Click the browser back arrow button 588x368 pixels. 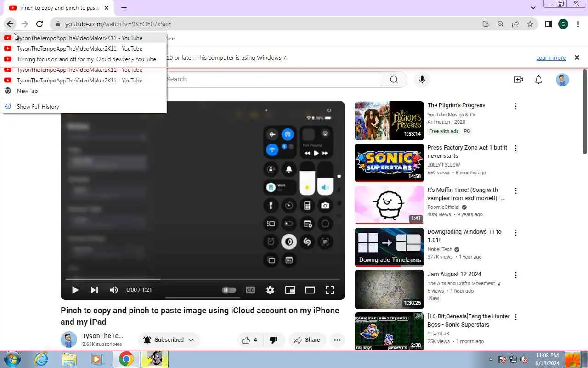[x=10, y=24]
